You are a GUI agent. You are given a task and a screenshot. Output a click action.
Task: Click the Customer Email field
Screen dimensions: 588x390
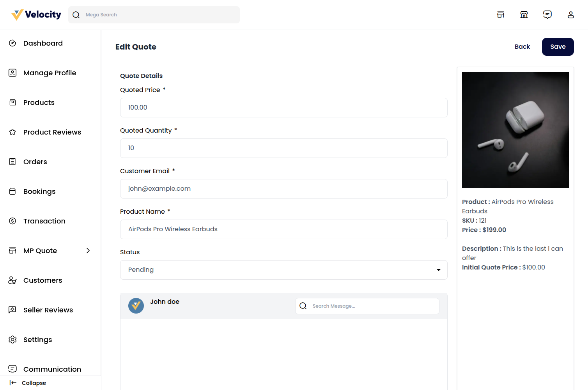pyautogui.click(x=284, y=189)
